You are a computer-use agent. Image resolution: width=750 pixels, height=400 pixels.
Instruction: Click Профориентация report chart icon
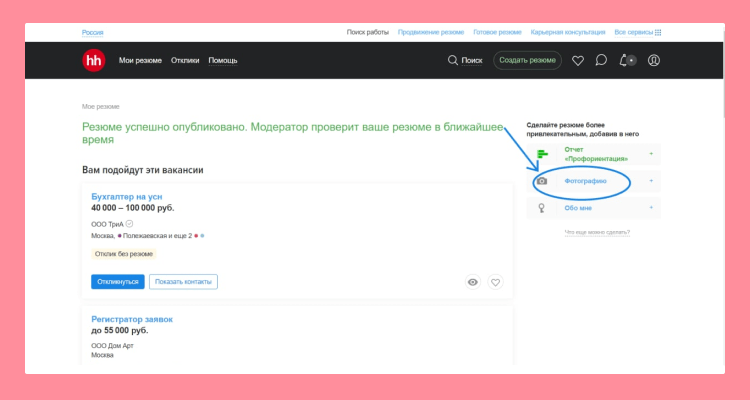click(542, 154)
